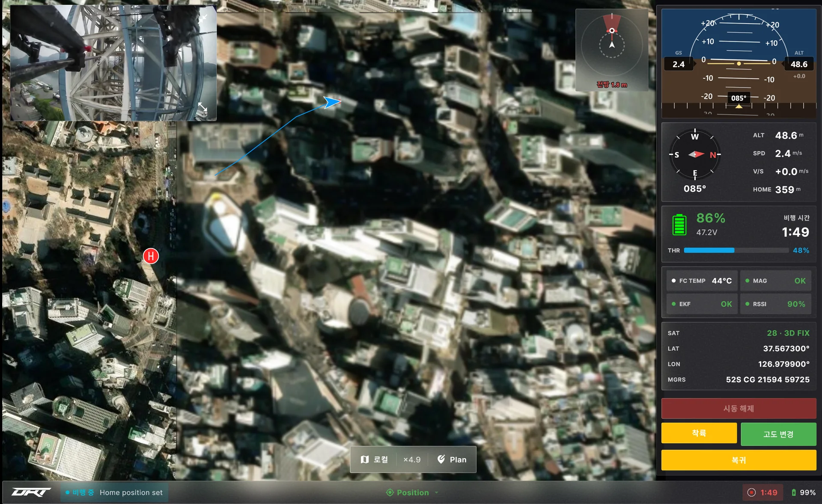The image size is (822, 504).
Task: Click the DRT logo in status bar
Action: pyautogui.click(x=31, y=492)
